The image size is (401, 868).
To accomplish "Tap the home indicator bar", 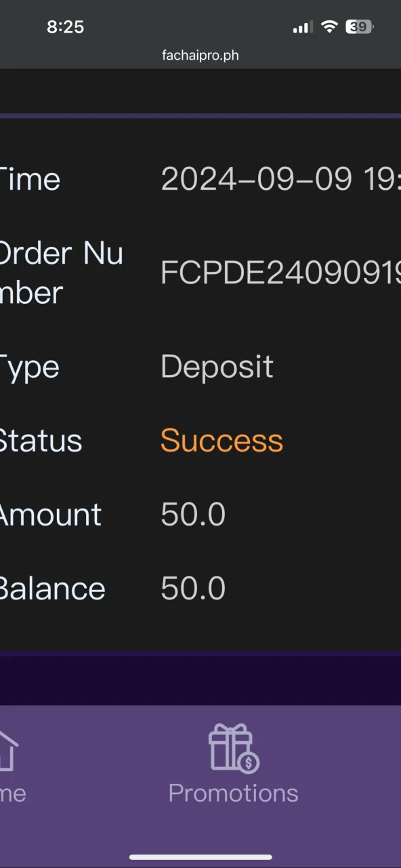I will (200, 857).
